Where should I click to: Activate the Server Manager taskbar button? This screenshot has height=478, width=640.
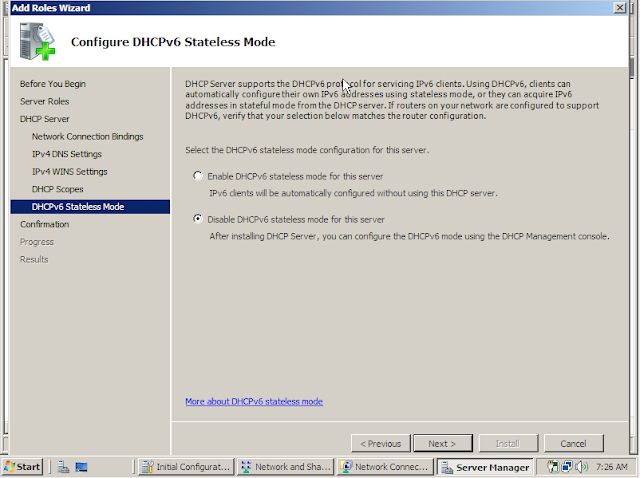pyautogui.click(x=485, y=467)
